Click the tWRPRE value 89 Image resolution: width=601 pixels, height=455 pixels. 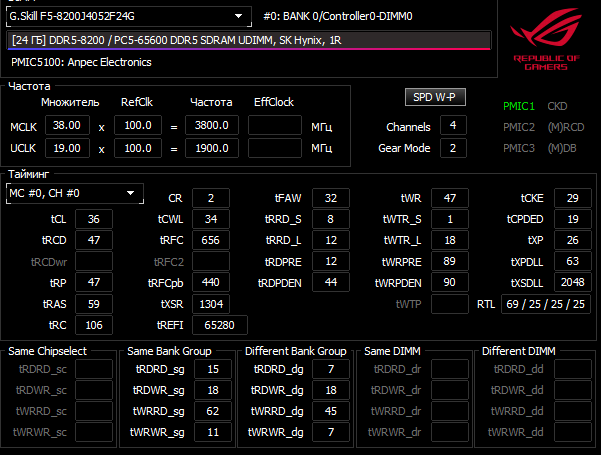click(x=450, y=261)
